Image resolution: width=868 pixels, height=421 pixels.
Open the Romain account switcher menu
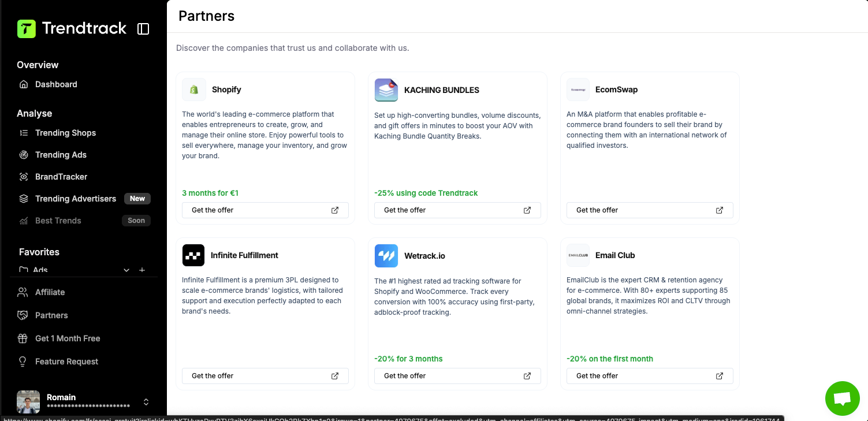click(x=146, y=402)
